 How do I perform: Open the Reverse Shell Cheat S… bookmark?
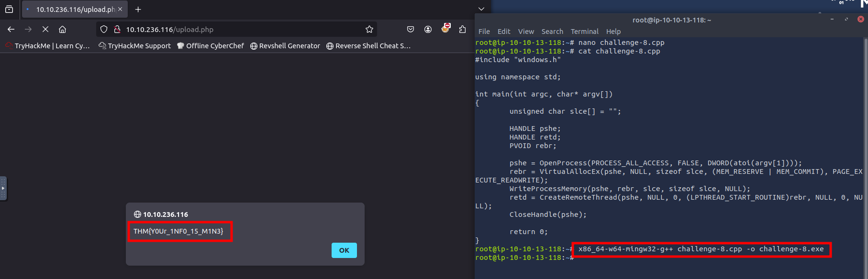pos(368,46)
